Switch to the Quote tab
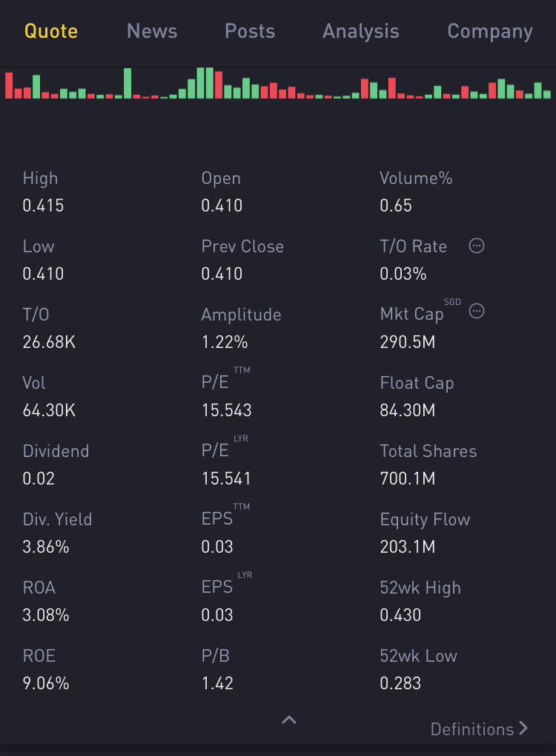 tap(51, 31)
